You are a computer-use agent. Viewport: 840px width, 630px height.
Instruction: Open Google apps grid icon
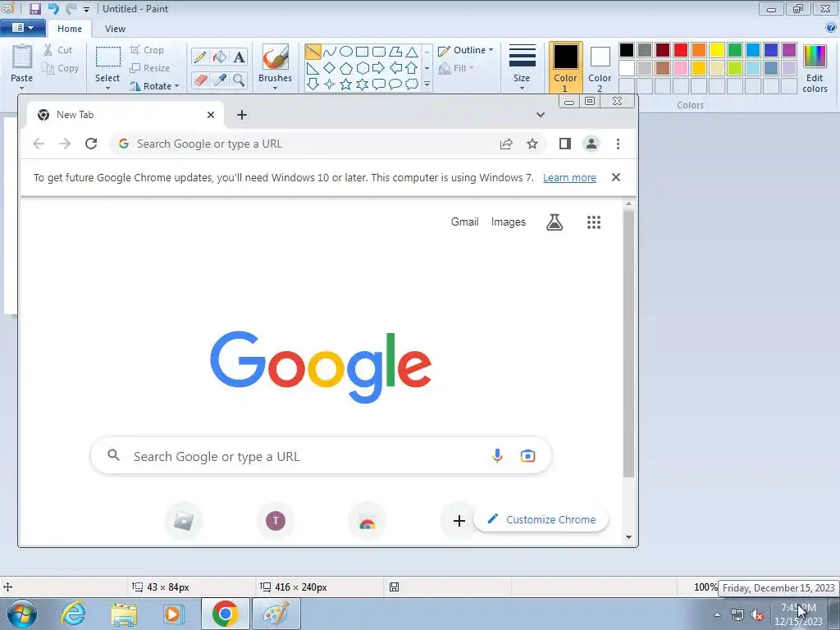pos(594,222)
